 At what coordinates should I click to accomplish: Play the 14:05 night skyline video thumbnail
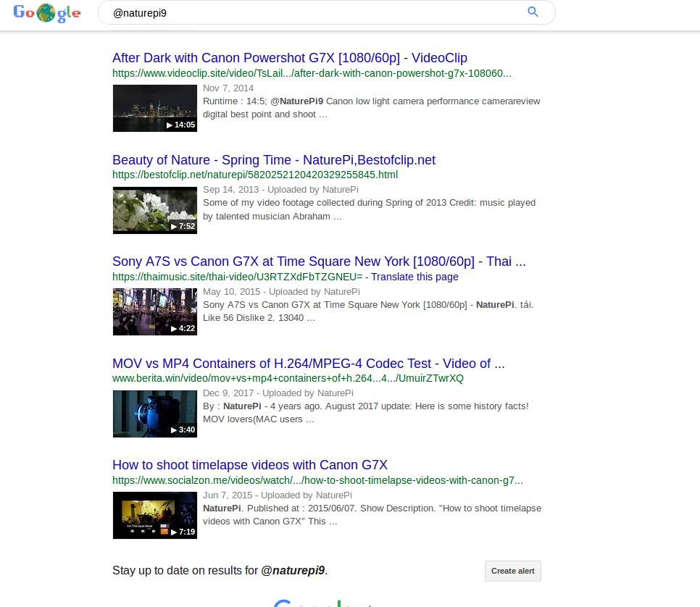155,108
